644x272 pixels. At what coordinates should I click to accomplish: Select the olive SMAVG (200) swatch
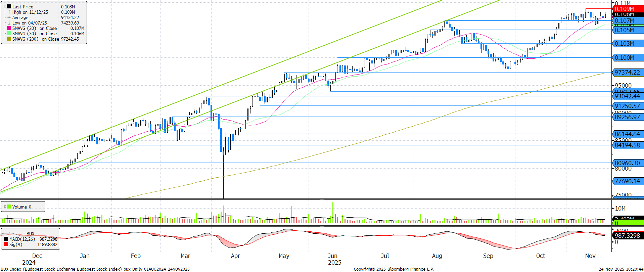pyautogui.click(x=9, y=39)
